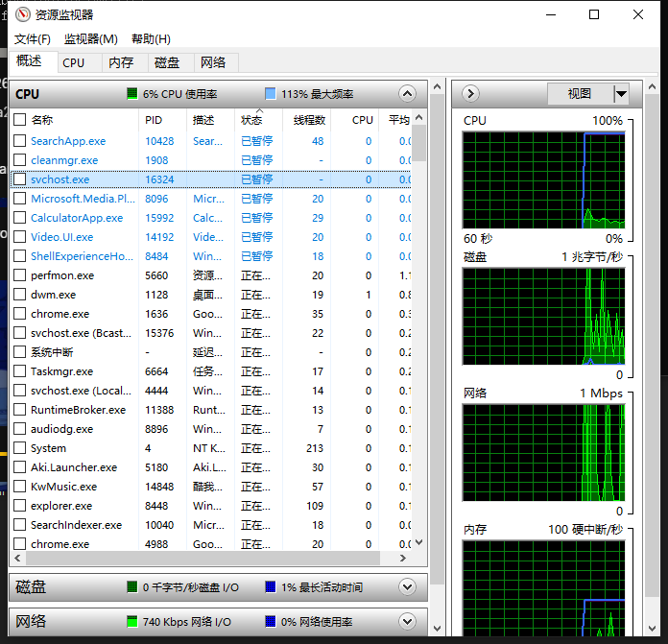The image size is (668, 644).
Task: Select the audiodg.exe process name
Action: click(x=61, y=429)
